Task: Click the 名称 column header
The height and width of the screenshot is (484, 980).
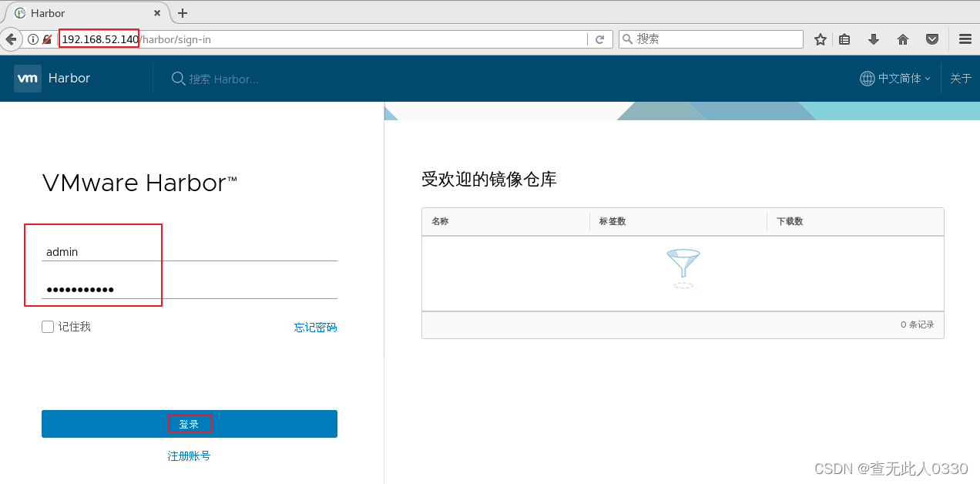Action: point(440,221)
